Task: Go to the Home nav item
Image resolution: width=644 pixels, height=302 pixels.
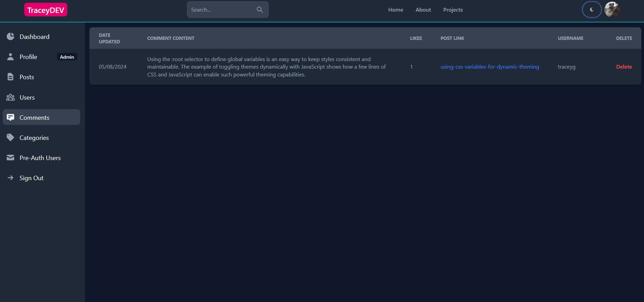Action: (396, 10)
